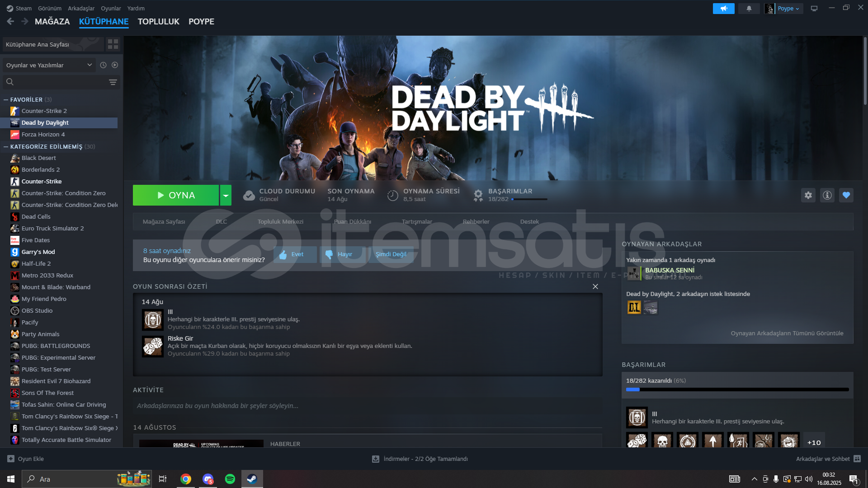Click the cloud status checkmark icon

(x=249, y=195)
